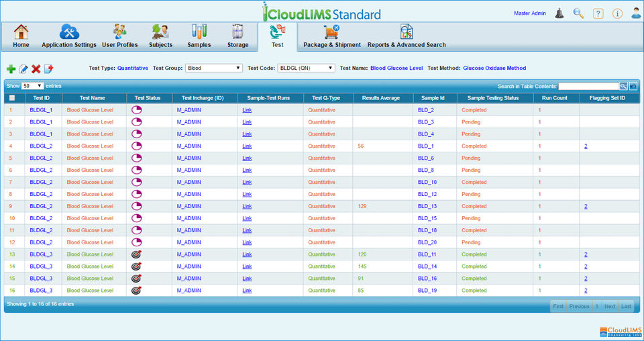
Task: Open the Show entries 50 dropdown
Action: coord(32,87)
